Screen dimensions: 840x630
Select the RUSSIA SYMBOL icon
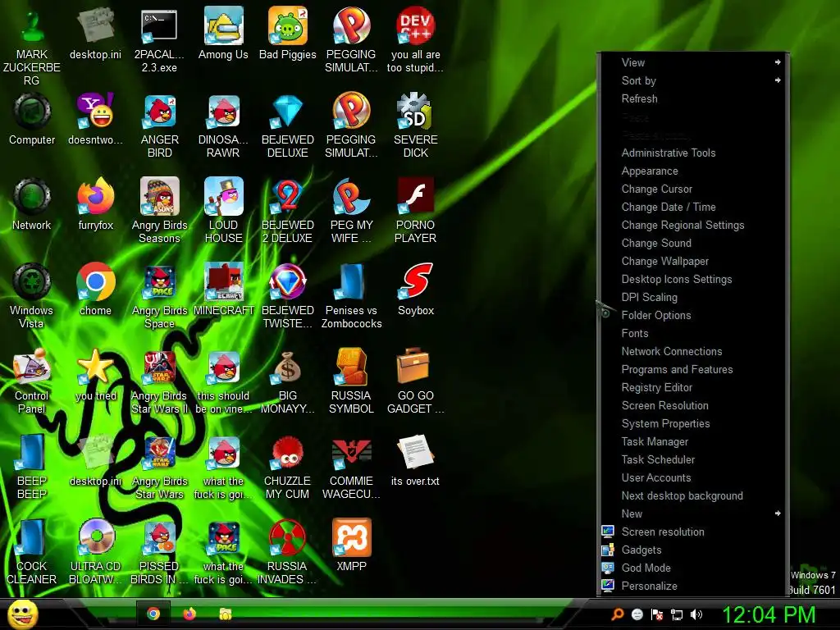(x=351, y=381)
